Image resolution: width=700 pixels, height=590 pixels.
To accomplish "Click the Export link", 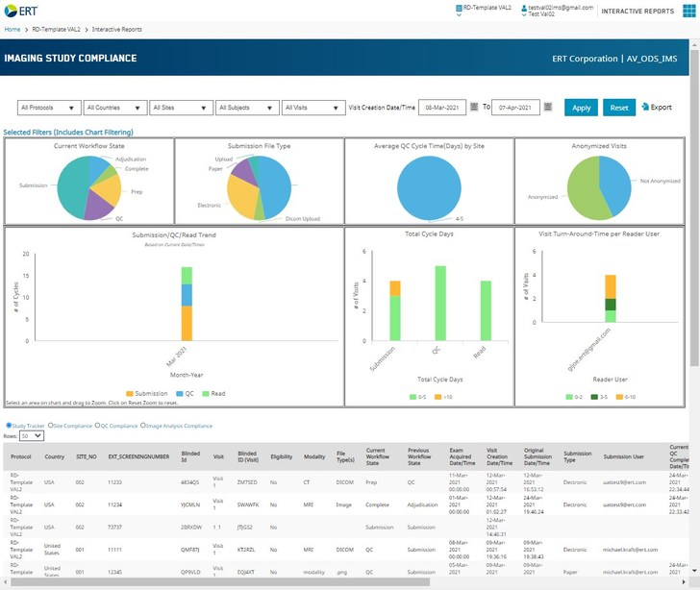I will pyautogui.click(x=661, y=107).
